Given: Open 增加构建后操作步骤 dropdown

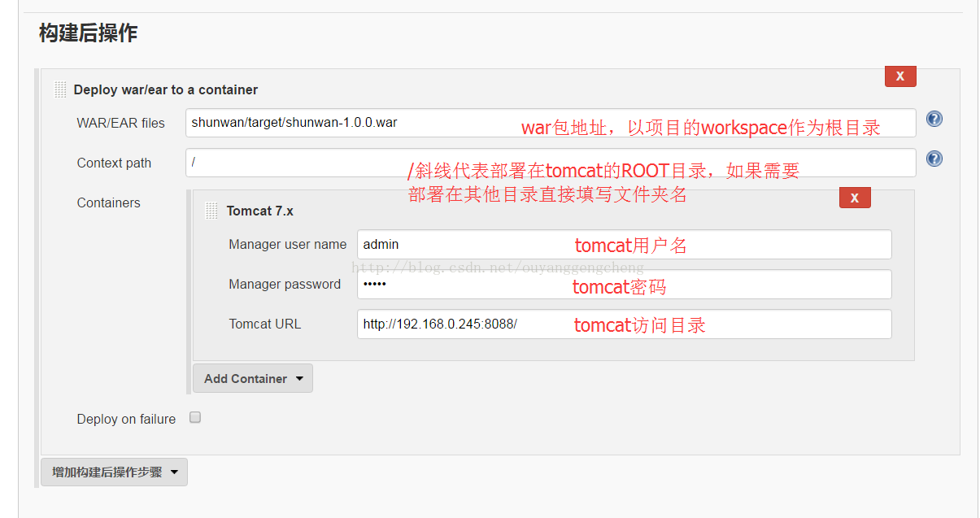Looking at the screenshot, I should 114,472.
